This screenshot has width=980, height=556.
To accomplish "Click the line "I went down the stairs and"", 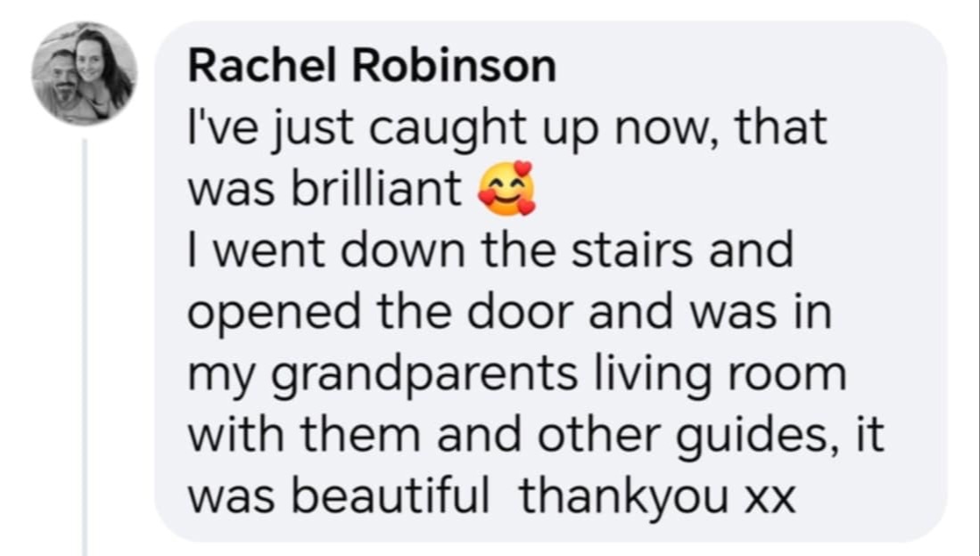I will [x=490, y=249].
